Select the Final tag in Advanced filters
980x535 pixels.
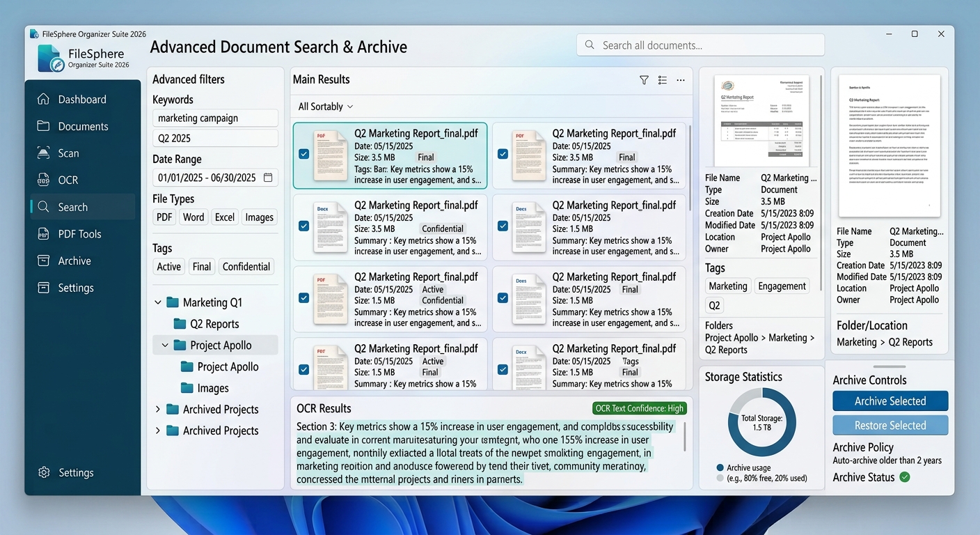point(202,267)
